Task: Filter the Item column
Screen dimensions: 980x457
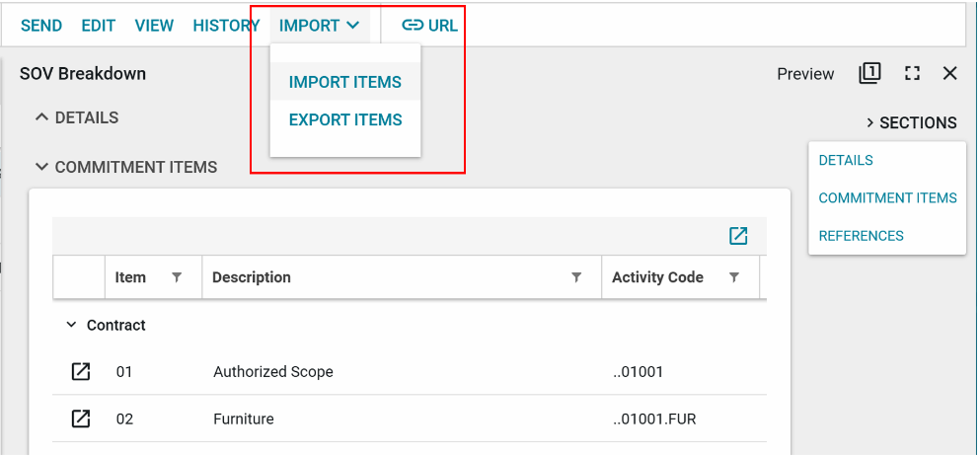Action: coord(177,277)
